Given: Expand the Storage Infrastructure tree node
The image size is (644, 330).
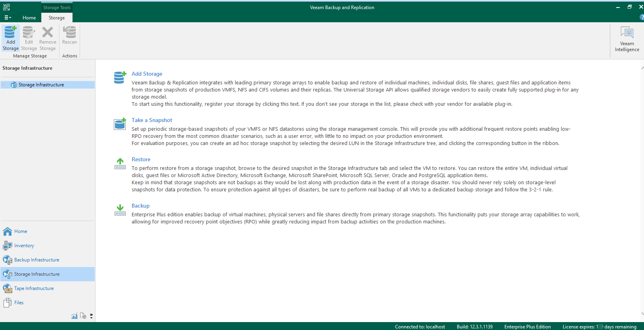Looking at the screenshot, I should tap(4, 85).
